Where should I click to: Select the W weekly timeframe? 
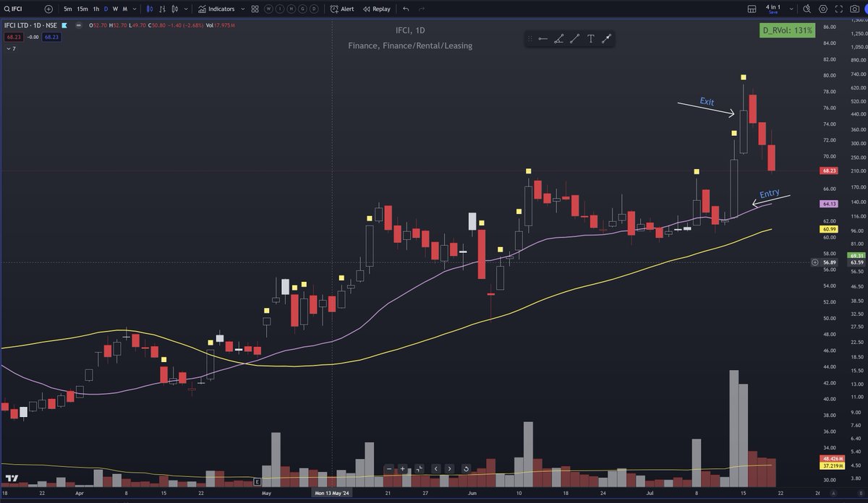115,9
